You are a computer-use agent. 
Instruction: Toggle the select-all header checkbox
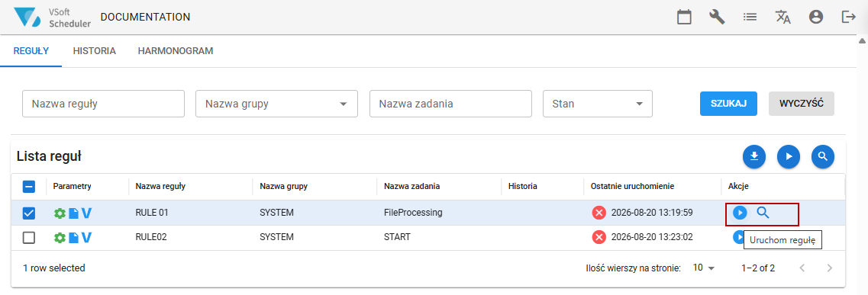[x=29, y=187]
